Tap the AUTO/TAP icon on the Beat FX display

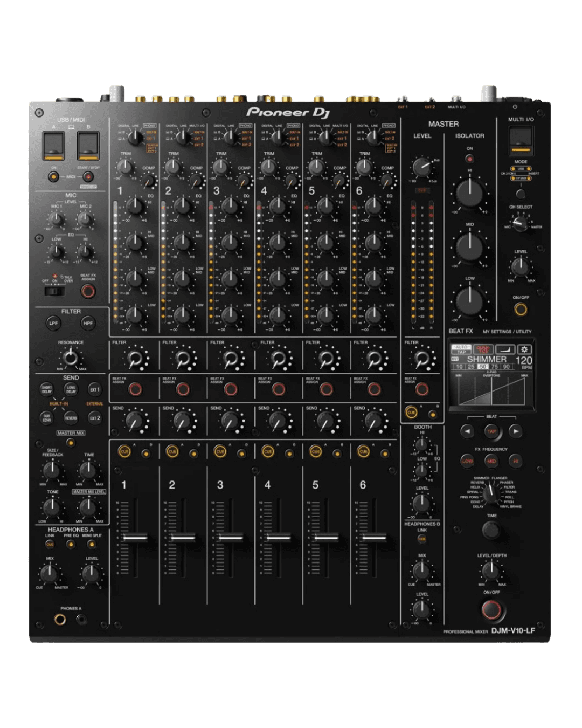pos(461,349)
